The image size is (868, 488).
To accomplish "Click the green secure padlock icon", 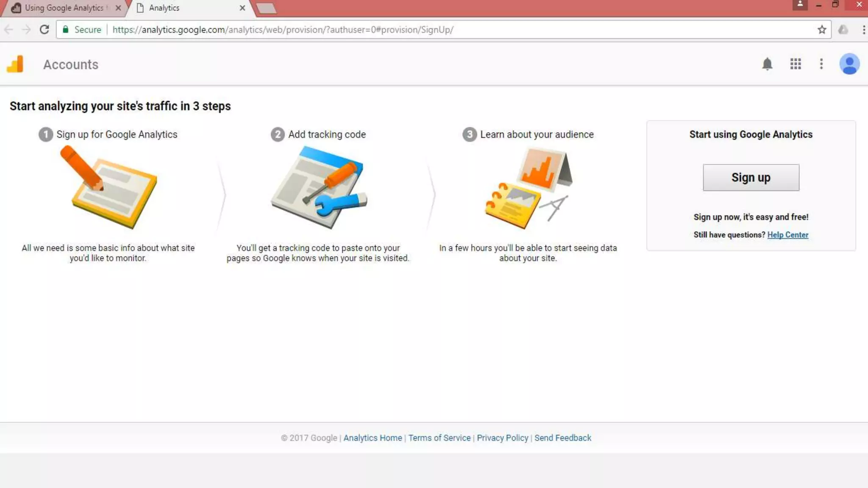I will [x=66, y=30].
